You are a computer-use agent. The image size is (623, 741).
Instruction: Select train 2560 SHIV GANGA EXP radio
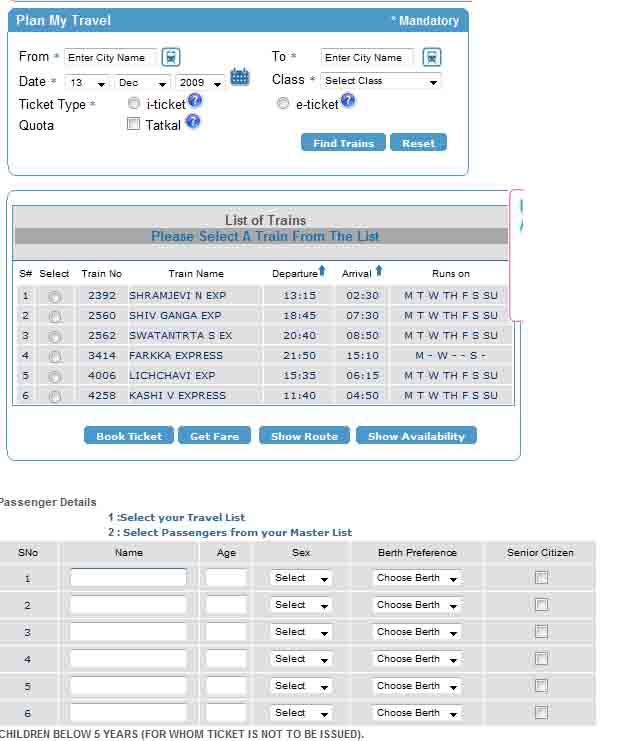click(55, 316)
